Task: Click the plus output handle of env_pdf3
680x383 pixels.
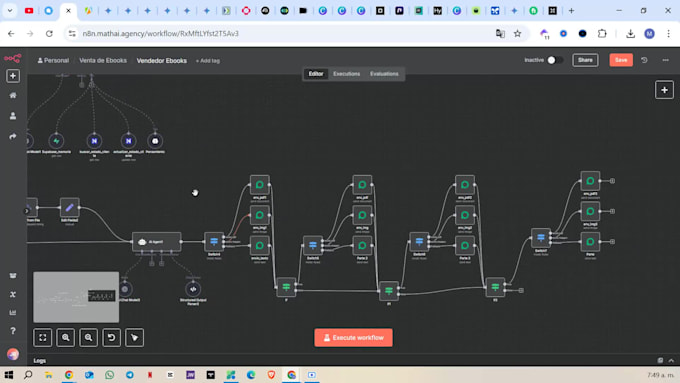Action: (612, 181)
